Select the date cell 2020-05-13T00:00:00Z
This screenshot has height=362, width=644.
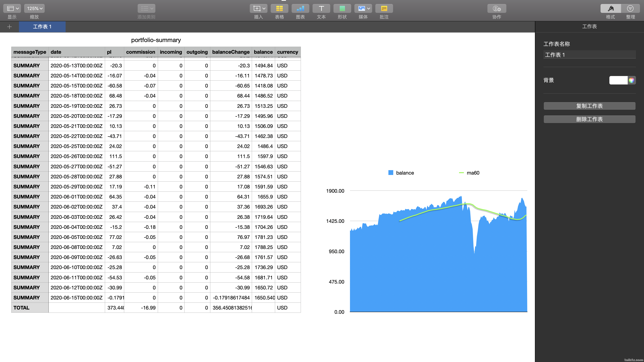click(x=77, y=66)
